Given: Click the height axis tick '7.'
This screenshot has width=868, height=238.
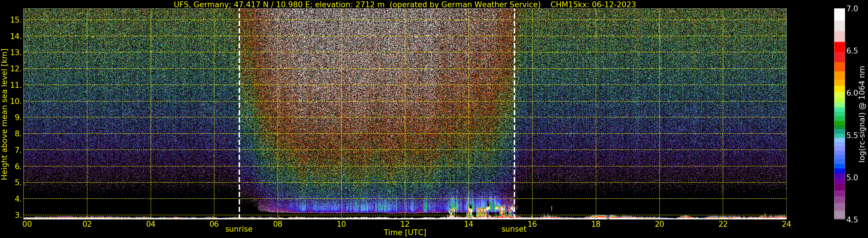Looking at the screenshot, I should 18,150.
